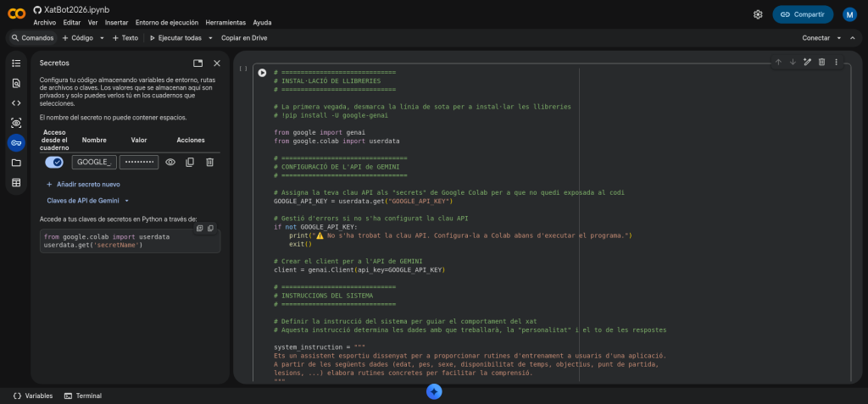
Task: Click the secret Valor password field
Action: 139,162
